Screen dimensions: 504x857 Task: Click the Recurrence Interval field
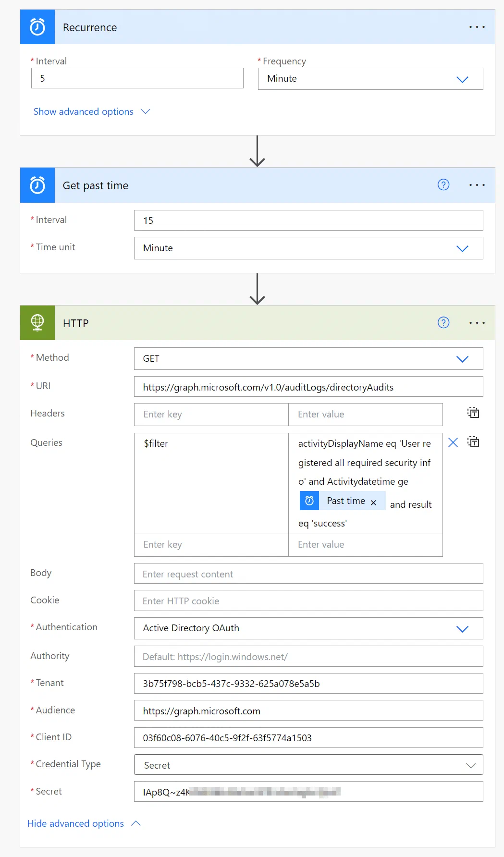137,78
